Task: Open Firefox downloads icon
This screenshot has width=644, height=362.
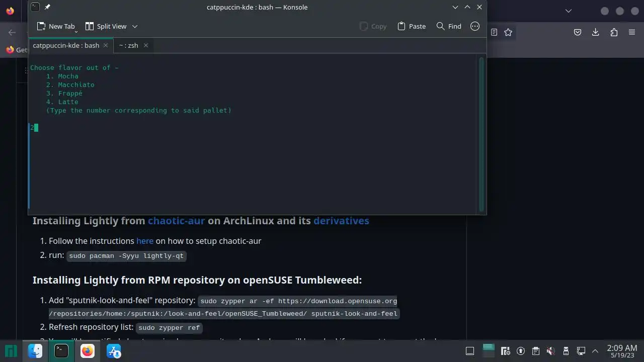Action: click(596, 32)
